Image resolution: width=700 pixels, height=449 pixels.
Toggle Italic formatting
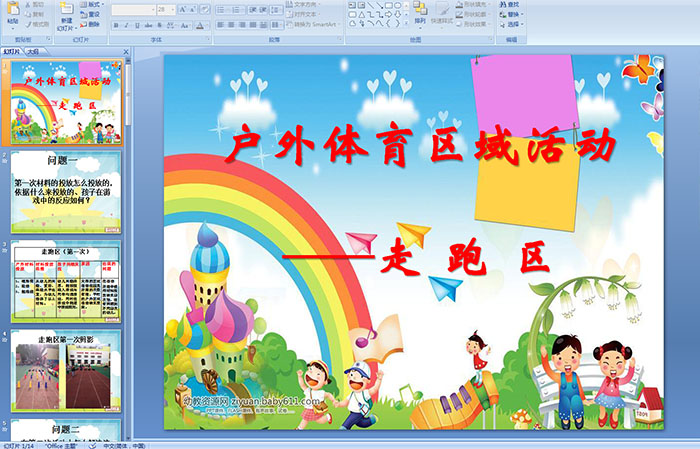(x=126, y=25)
